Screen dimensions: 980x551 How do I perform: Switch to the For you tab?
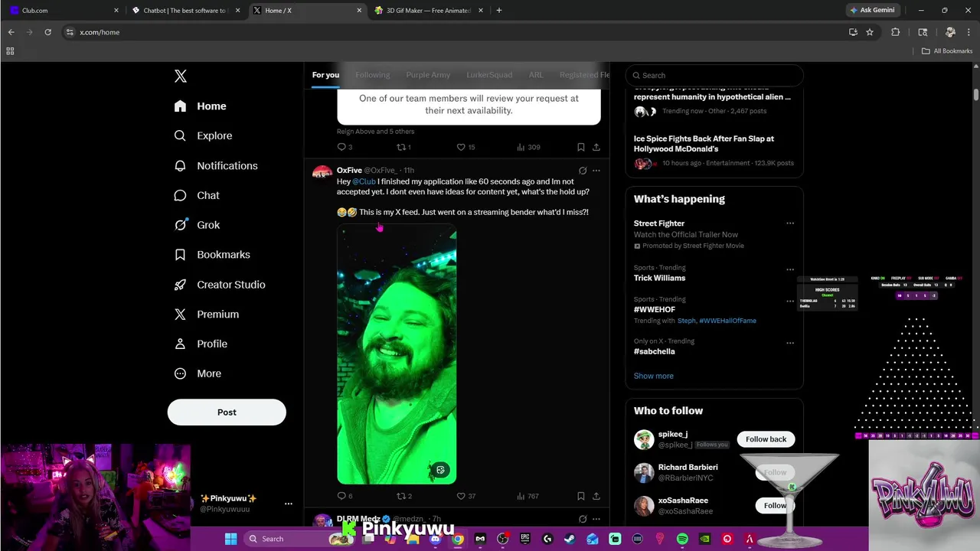click(x=325, y=75)
